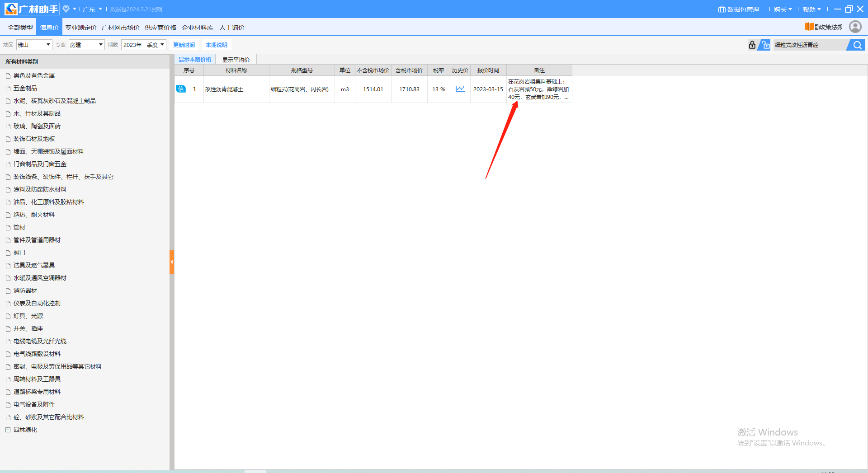The width and height of the screenshot is (868, 473).
Task: Open the 历史价 chart icon for 改性沥青混凝土
Action: (460, 89)
